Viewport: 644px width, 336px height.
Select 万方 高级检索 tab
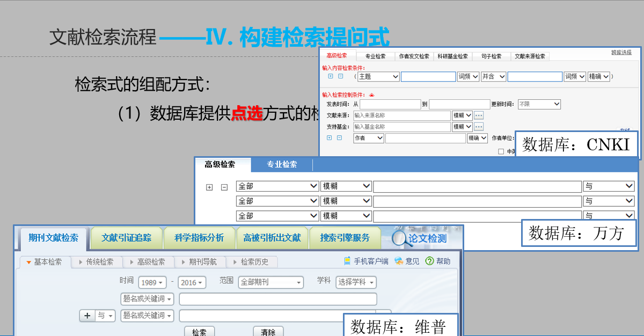(x=219, y=164)
